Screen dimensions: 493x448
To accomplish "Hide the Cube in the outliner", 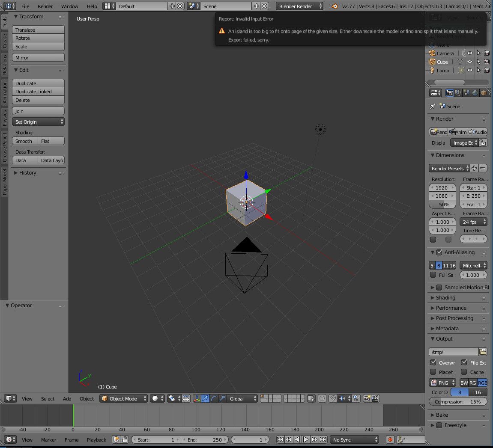I will click(469, 62).
